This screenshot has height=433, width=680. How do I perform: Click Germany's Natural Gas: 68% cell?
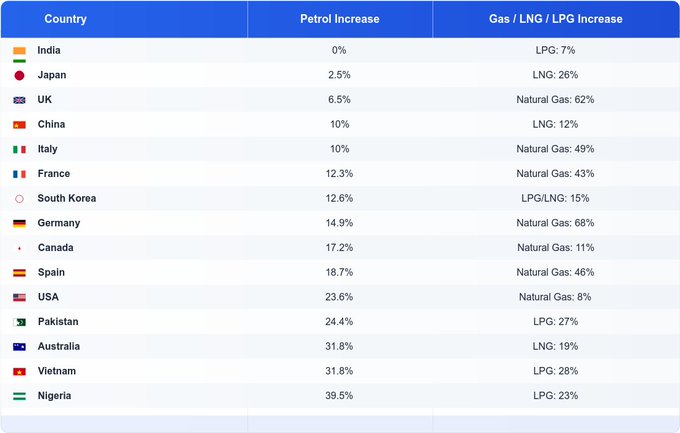point(555,223)
